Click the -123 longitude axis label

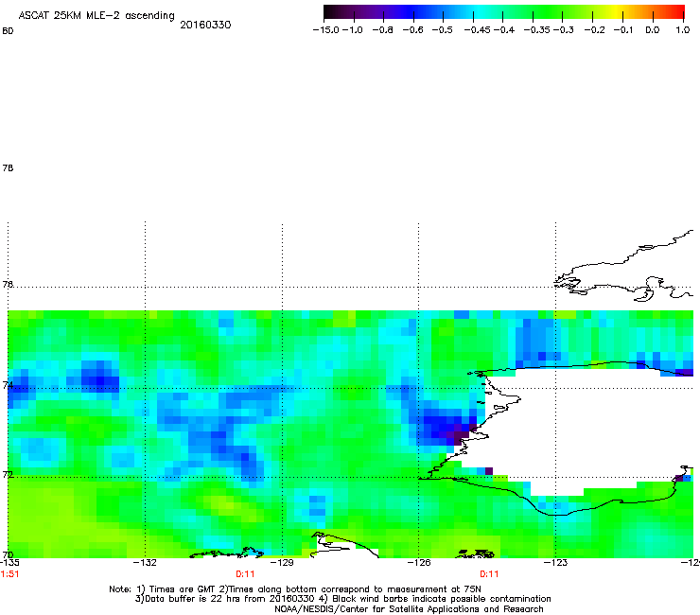pyautogui.click(x=555, y=562)
